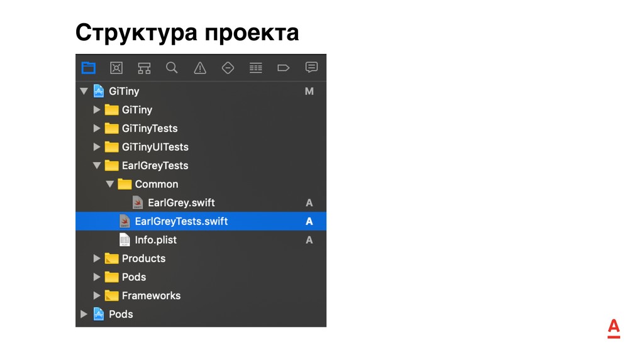Select the EarlGreyTests.swift file name
The height and width of the screenshot is (362, 644).
click(181, 221)
